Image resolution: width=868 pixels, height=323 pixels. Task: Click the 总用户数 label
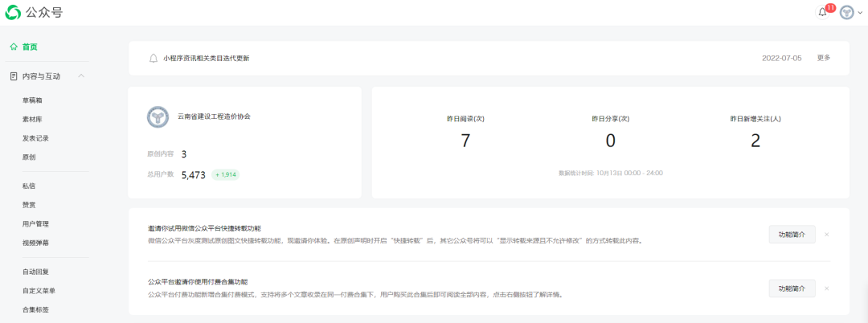click(161, 174)
